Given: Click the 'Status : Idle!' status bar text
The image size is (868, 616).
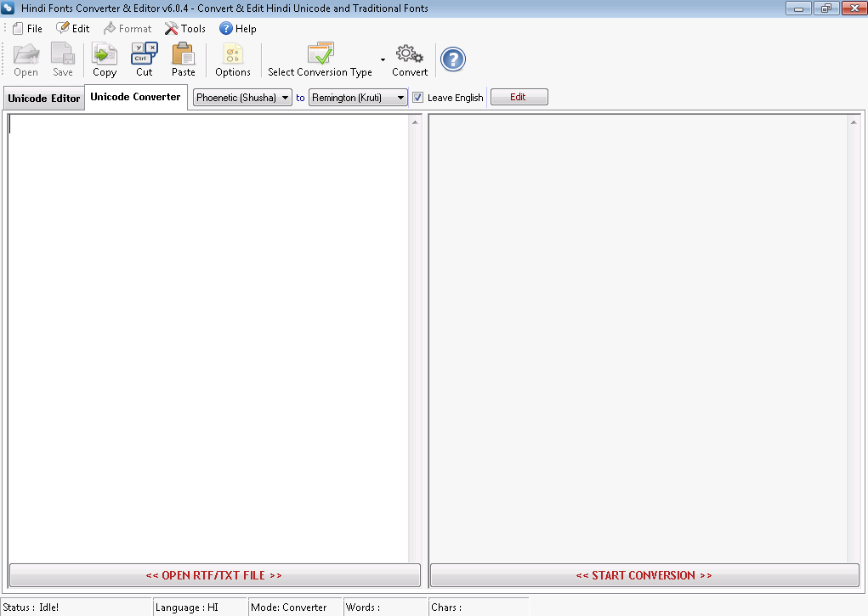Looking at the screenshot, I should point(31,608).
